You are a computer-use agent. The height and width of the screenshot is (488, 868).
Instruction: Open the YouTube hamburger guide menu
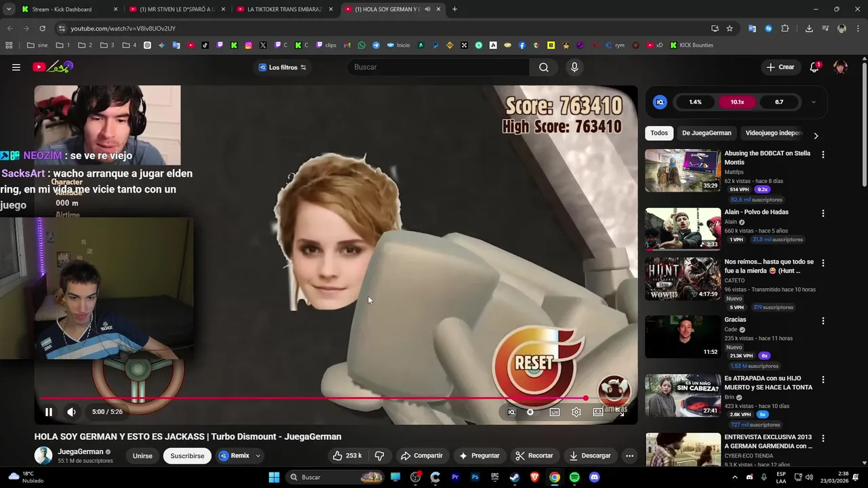[x=16, y=67]
